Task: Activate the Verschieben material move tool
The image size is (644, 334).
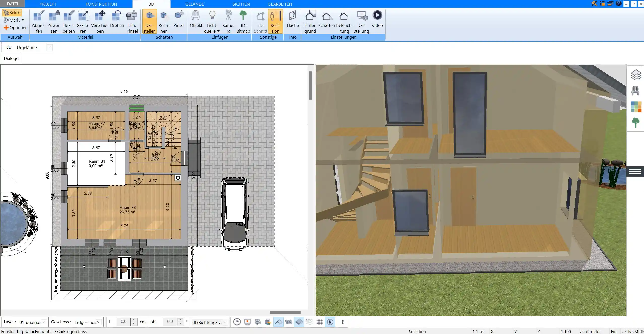Action: 100,21
